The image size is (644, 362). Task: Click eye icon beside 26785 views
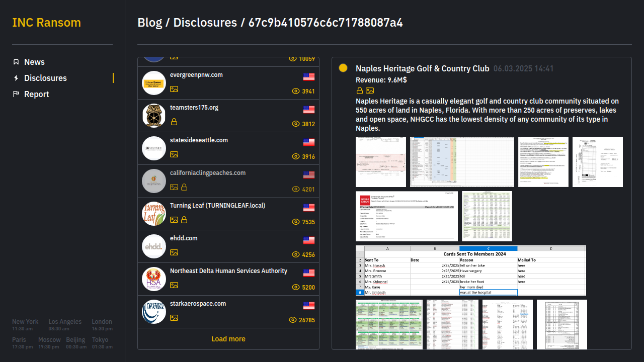point(293,320)
